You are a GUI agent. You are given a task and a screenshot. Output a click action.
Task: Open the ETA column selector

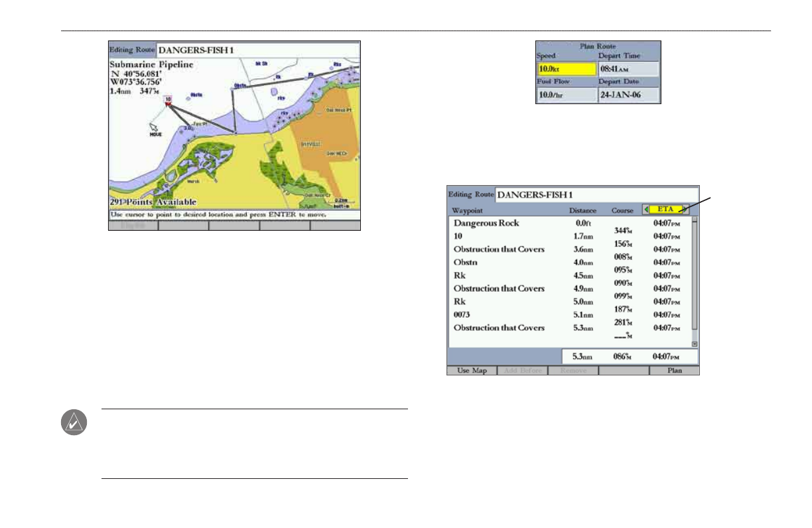[665, 210]
